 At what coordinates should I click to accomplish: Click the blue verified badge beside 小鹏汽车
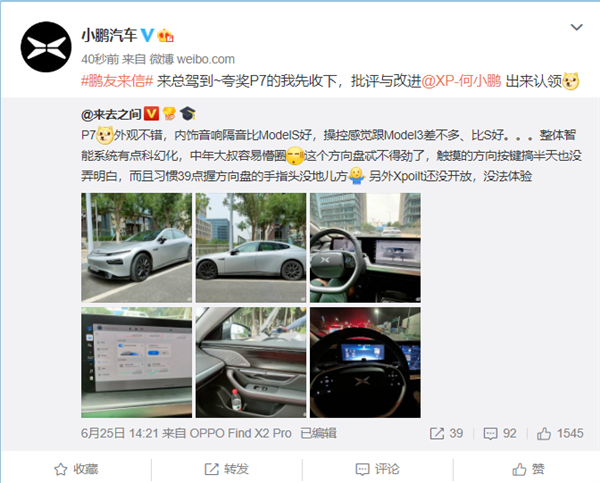point(147,35)
